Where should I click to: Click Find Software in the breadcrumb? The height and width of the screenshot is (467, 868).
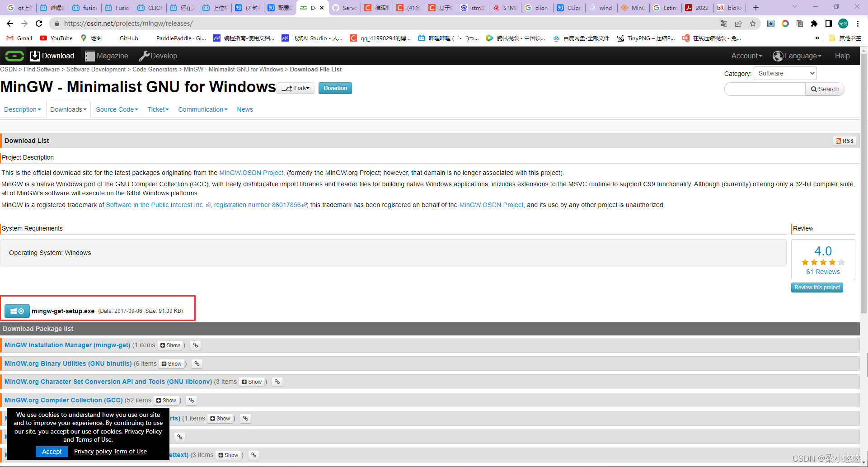coord(42,69)
